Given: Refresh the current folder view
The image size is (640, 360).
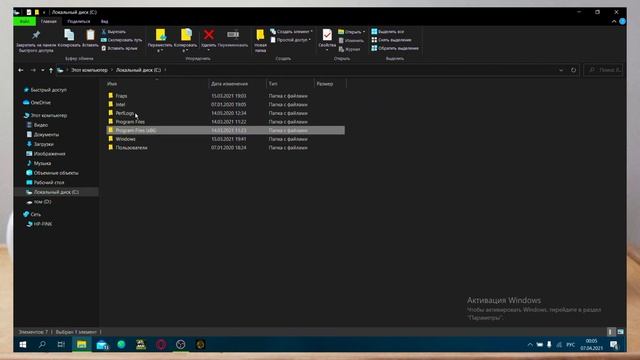Looking at the screenshot, I should tap(573, 70).
